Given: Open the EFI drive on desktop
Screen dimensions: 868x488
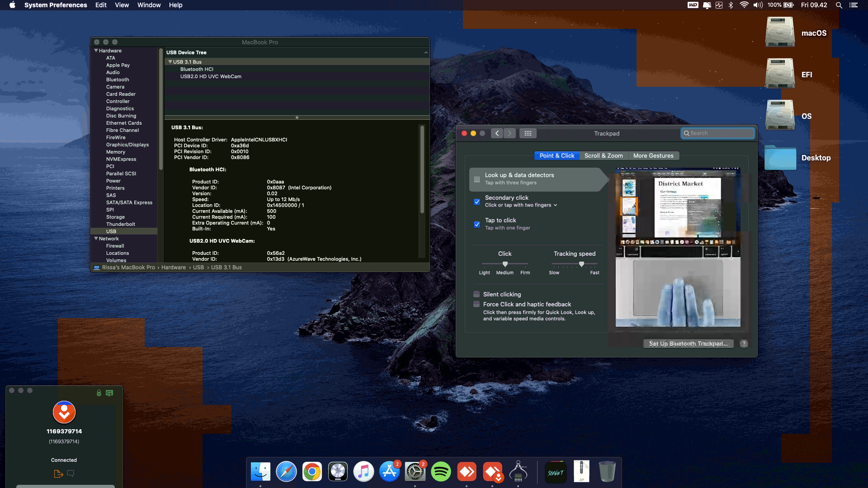Looking at the screenshot, I should [x=780, y=74].
